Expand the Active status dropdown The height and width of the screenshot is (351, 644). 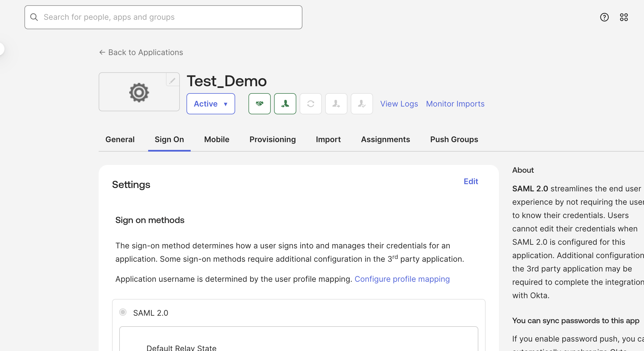click(x=211, y=104)
